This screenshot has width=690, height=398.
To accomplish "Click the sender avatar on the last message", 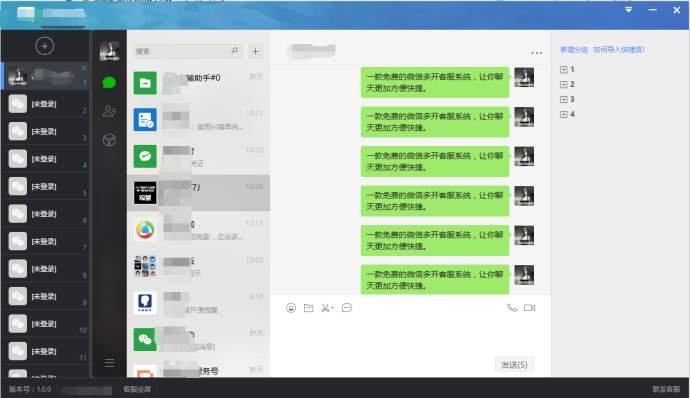I will [524, 275].
